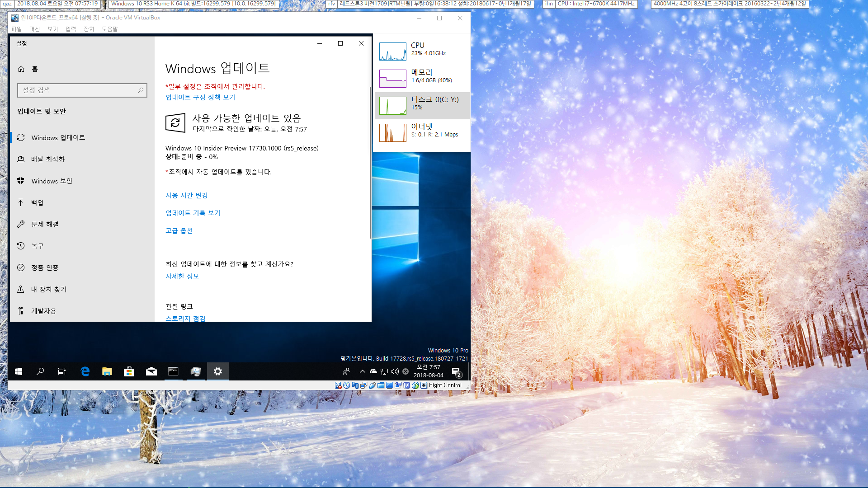This screenshot has height=488, width=868.
Task: Switch to Command Prompt on guest taskbar
Action: [174, 371]
